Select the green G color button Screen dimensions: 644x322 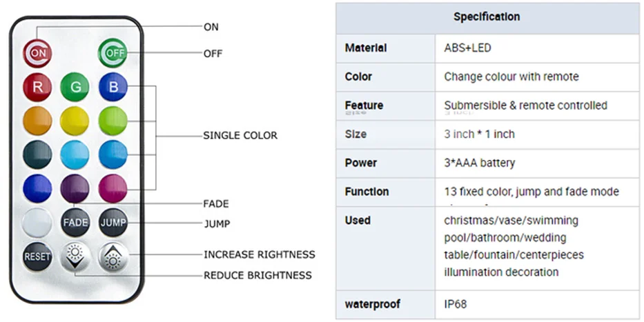click(74, 88)
